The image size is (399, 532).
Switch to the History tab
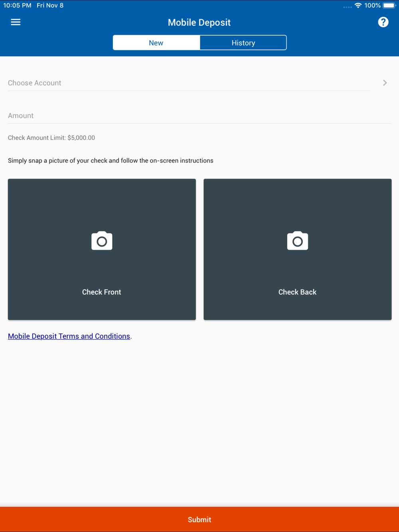click(243, 43)
